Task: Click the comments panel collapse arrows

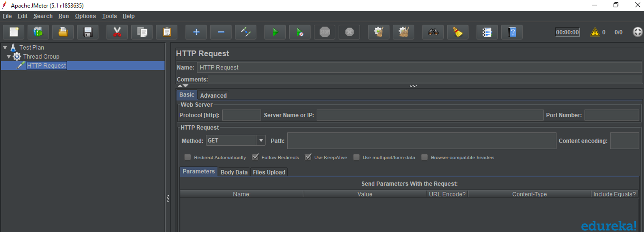Action: coord(183,86)
